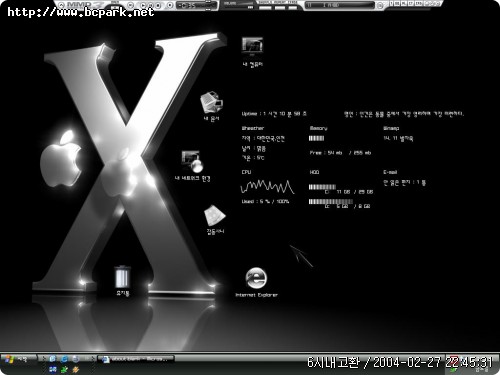This screenshot has width=500, height=375.
Task: Click the stop button in the MMD3 player
Action: tap(158, 5)
